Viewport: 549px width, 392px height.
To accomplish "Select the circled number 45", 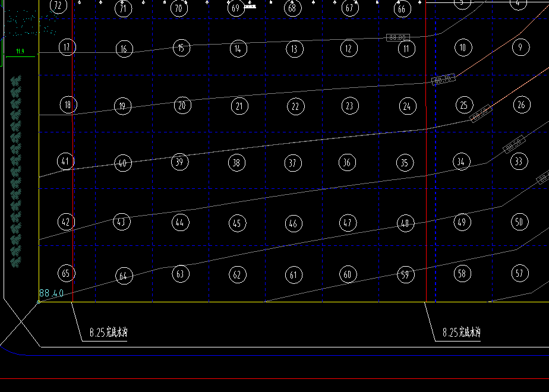I will pyautogui.click(x=238, y=223).
